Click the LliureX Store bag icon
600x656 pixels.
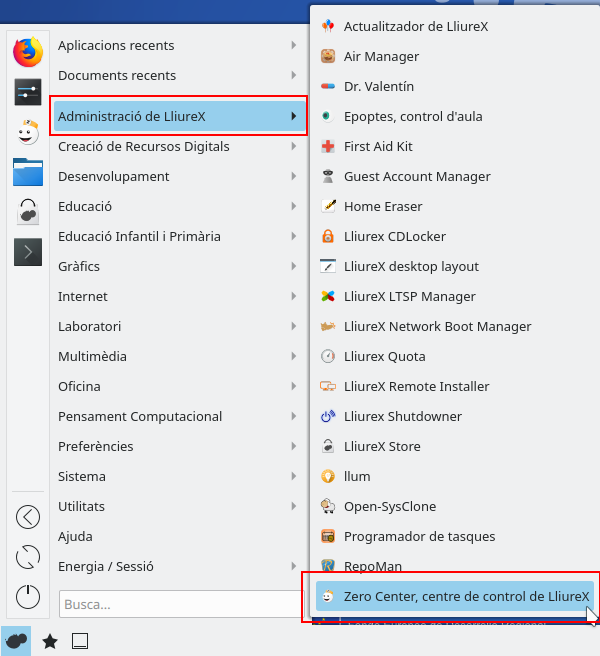[327, 446]
